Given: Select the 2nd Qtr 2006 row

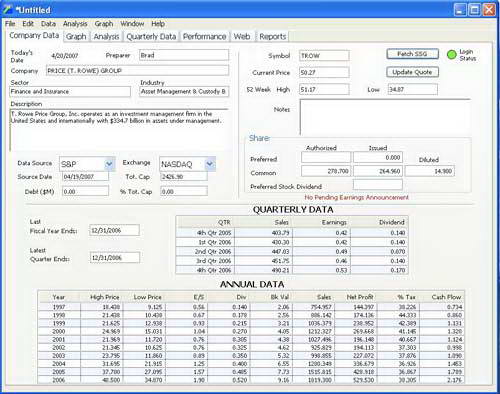Looking at the screenshot, I should 292,251.
